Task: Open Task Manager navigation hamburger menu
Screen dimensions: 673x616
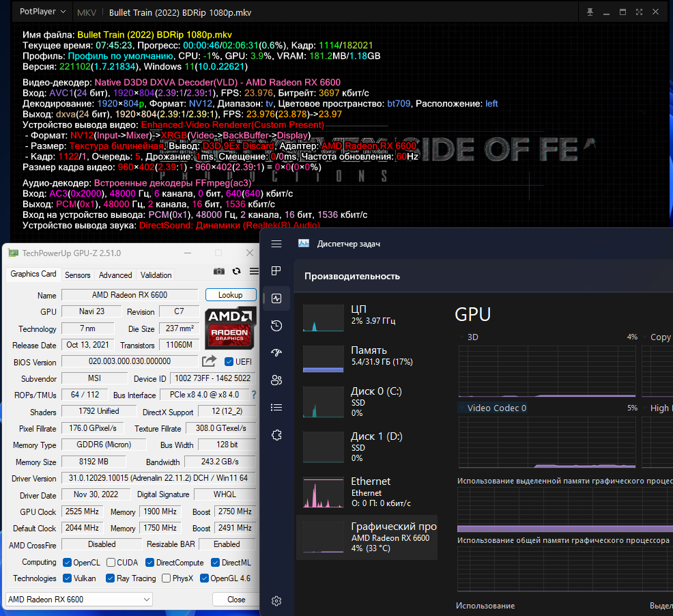Action: [x=276, y=244]
